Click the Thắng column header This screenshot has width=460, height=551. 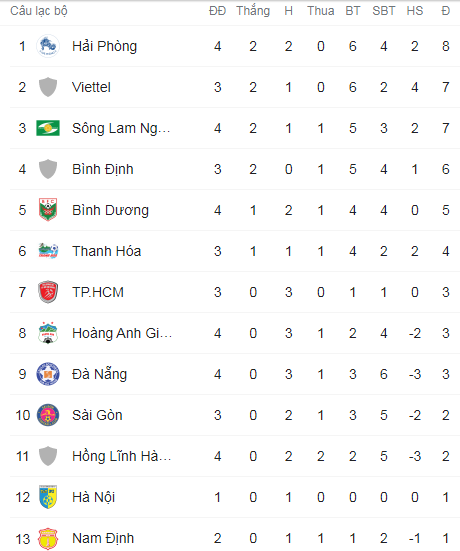(x=253, y=11)
